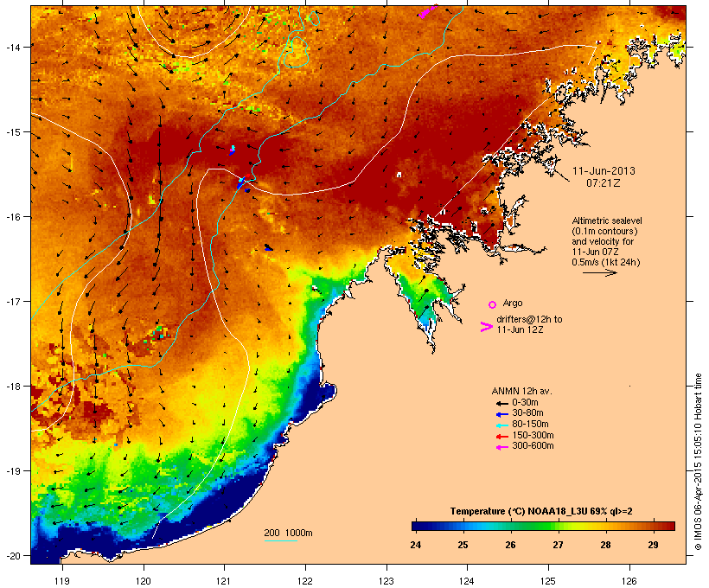Click the latitude axis label -15

click(13, 132)
